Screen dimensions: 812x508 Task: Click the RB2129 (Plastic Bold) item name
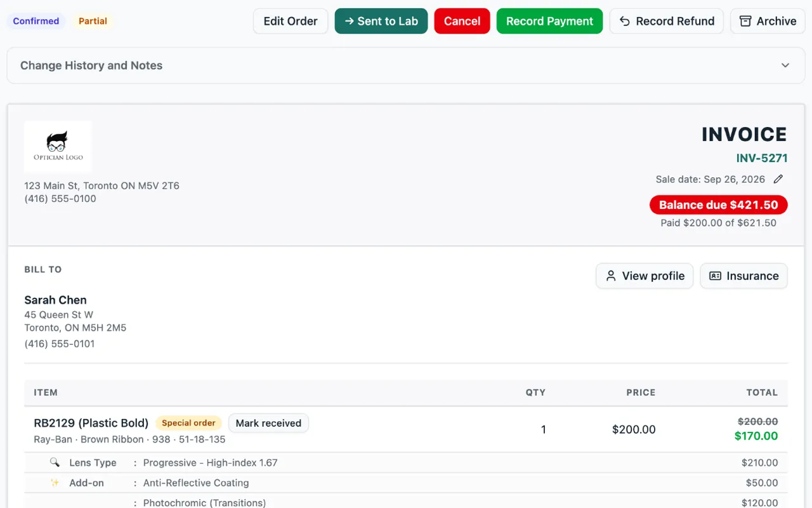pyautogui.click(x=91, y=423)
